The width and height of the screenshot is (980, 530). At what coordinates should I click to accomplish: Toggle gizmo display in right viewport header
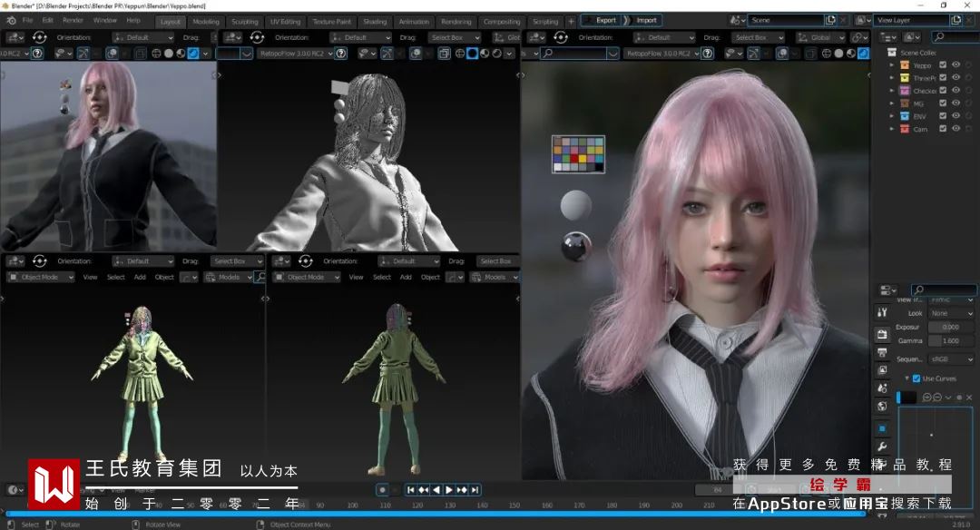point(753,54)
